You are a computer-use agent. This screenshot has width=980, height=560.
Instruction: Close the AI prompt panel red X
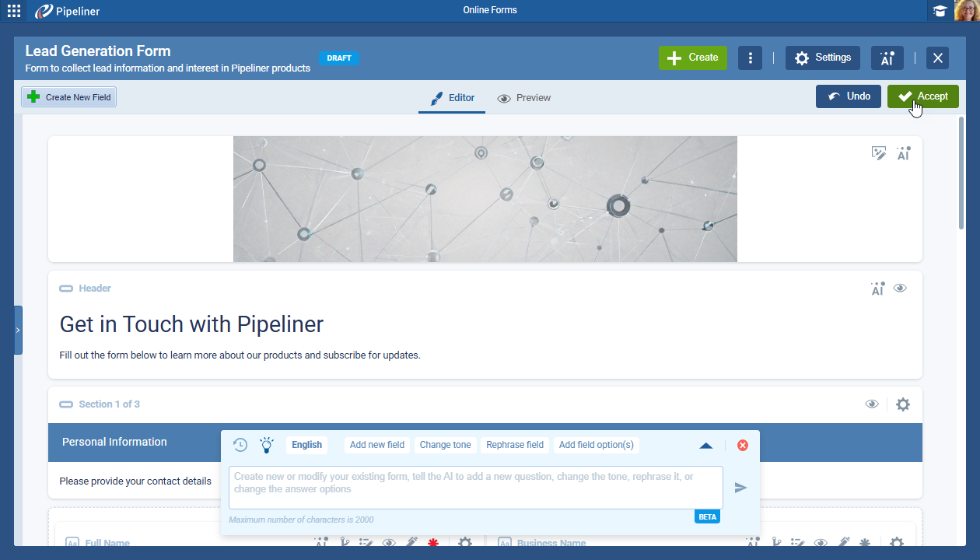coord(742,446)
